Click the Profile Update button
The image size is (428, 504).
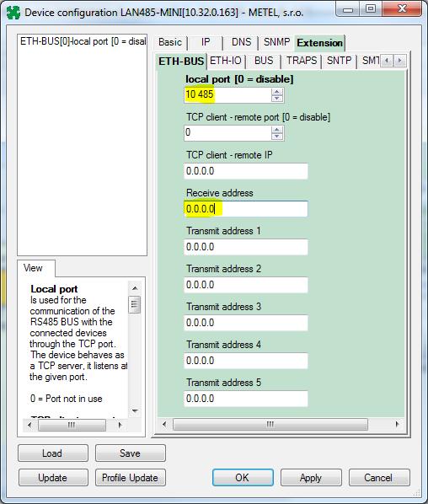click(x=130, y=478)
